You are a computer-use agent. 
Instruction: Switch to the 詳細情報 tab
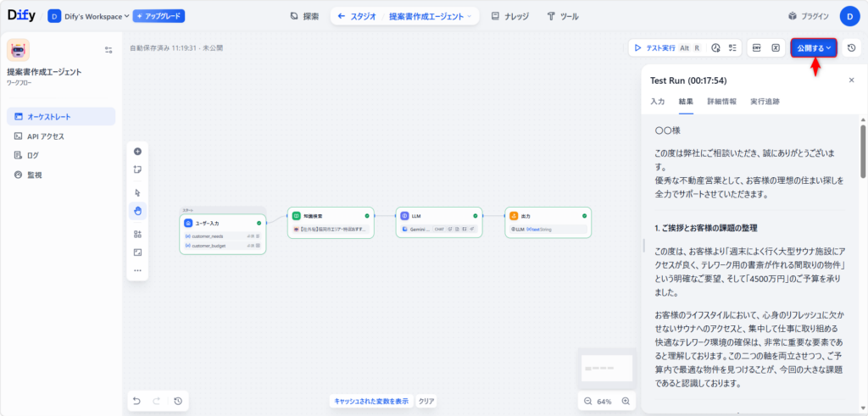[721, 101]
